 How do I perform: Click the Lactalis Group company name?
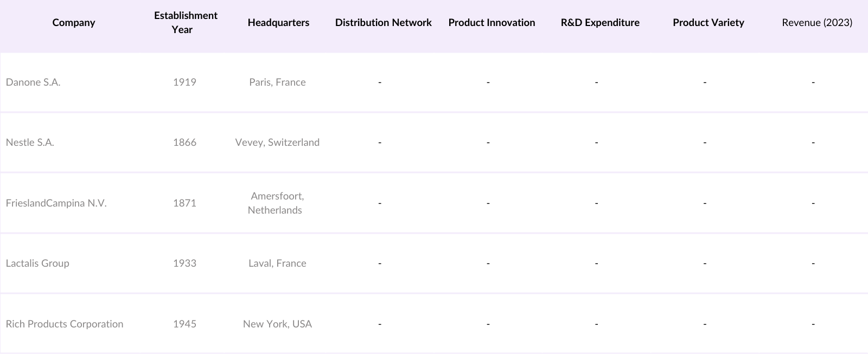click(37, 263)
